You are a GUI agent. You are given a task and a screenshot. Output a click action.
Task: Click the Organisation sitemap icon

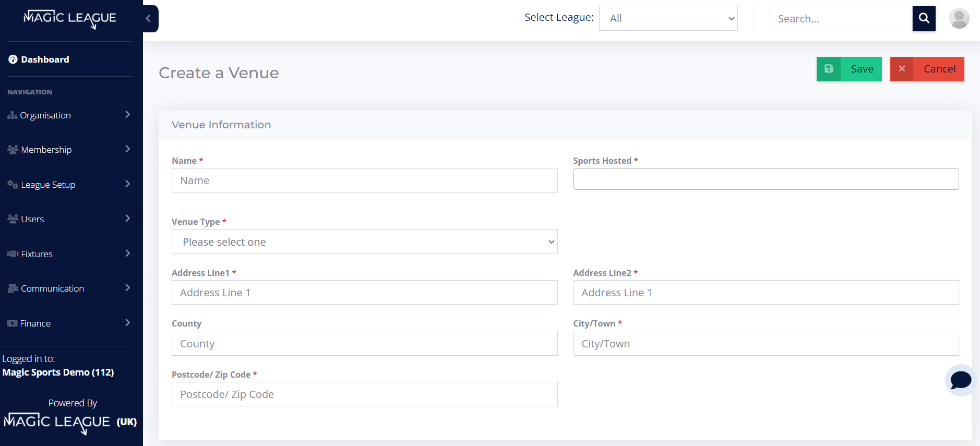tap(13, 115)
